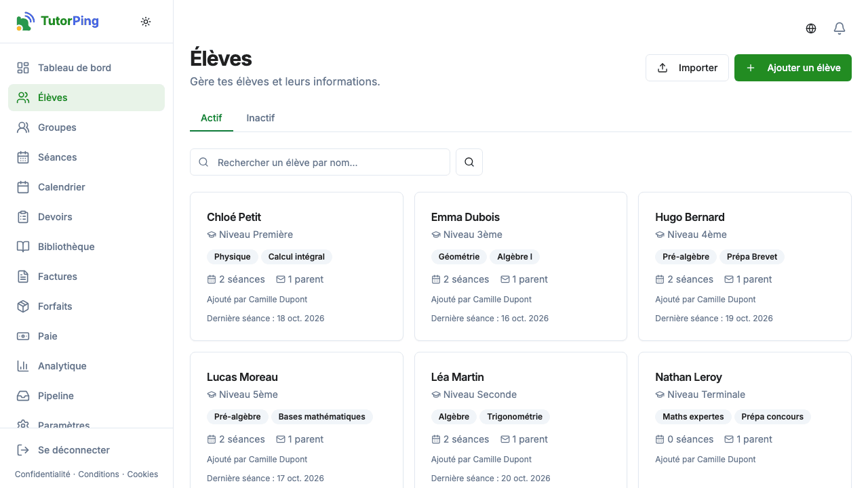Toggle the light/dark theme sun icon
This screenshot has height=488, width=868.
(x=146, y=22)
